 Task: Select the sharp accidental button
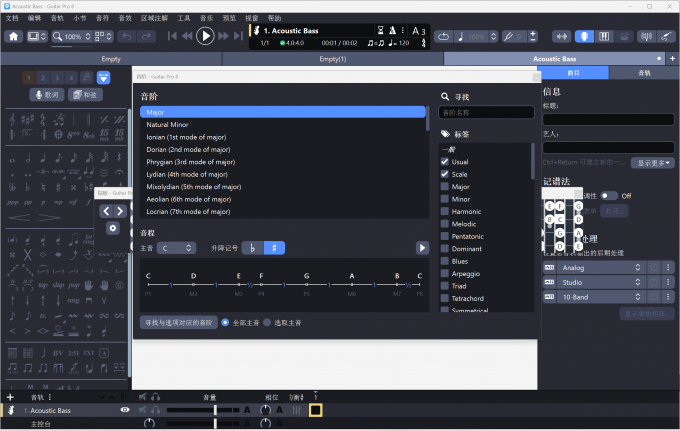coord(274,248)
